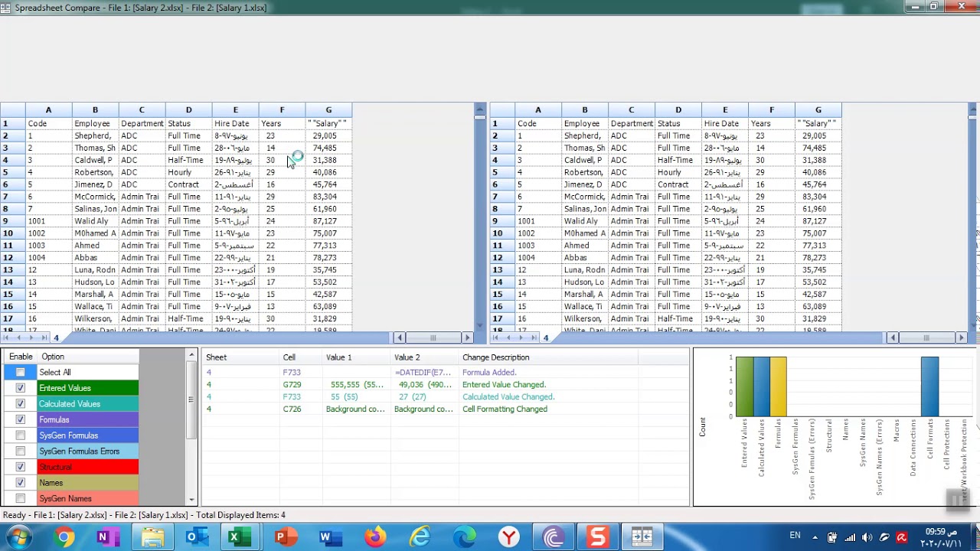Open Internet Explorer from the taskbar
The image size is (980, 551).
[420, 537]
